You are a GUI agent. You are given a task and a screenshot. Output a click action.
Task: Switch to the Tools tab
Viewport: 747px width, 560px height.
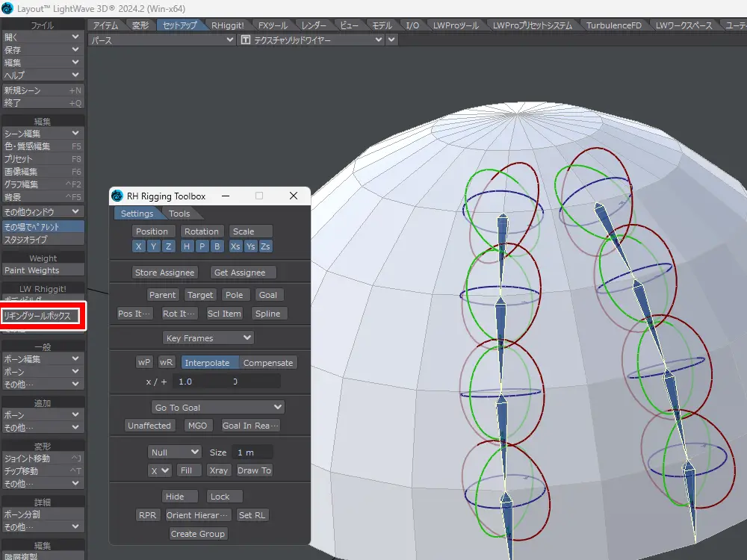(179, 214)
